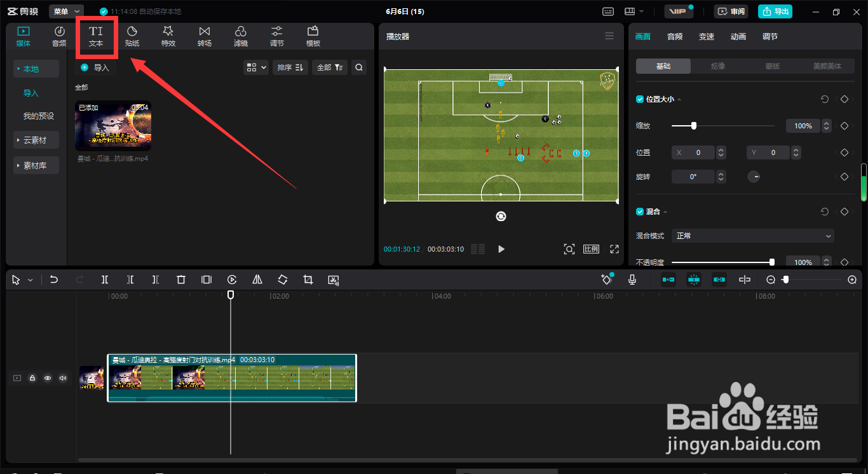868x474 pixels.
Task: Toggle clip linkage
Action: pos(719,280)
